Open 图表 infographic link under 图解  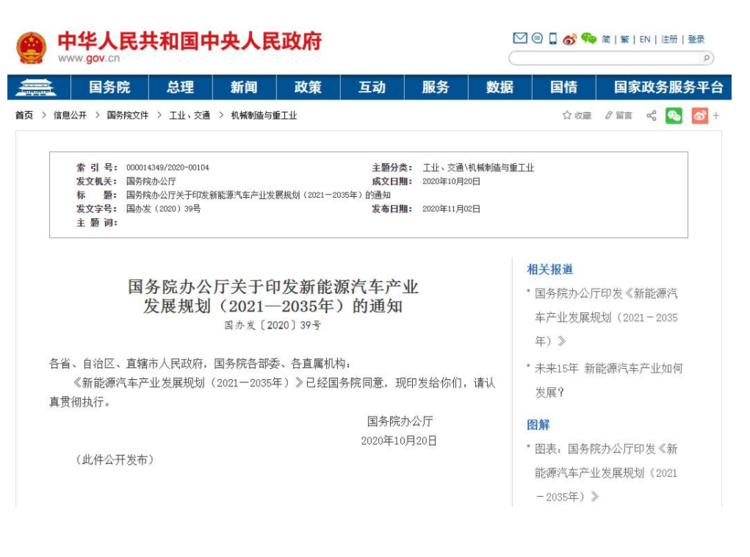[606, 472]
